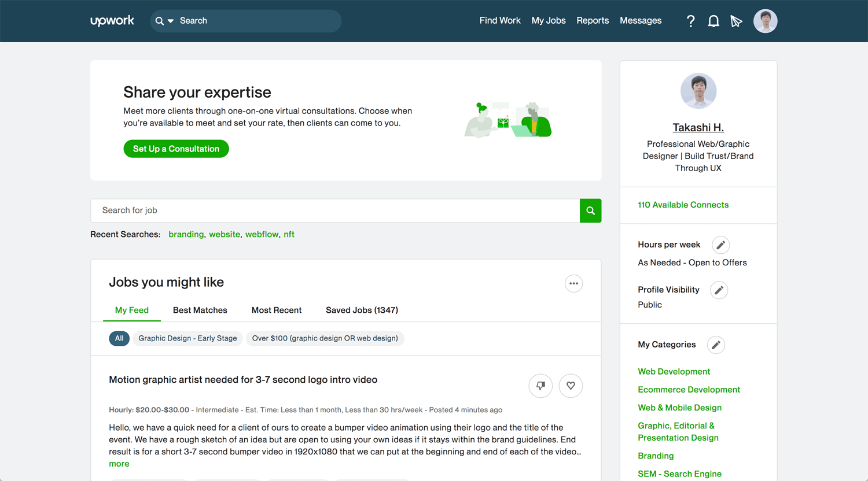Search recent term website
The width and height of the screenshot is (868, 481).
point(225,234)
